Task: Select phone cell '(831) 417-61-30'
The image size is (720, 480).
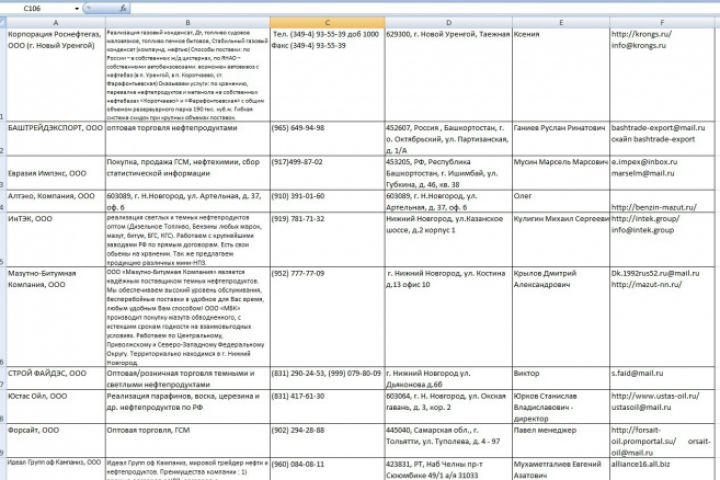Action: coord(327,407)
